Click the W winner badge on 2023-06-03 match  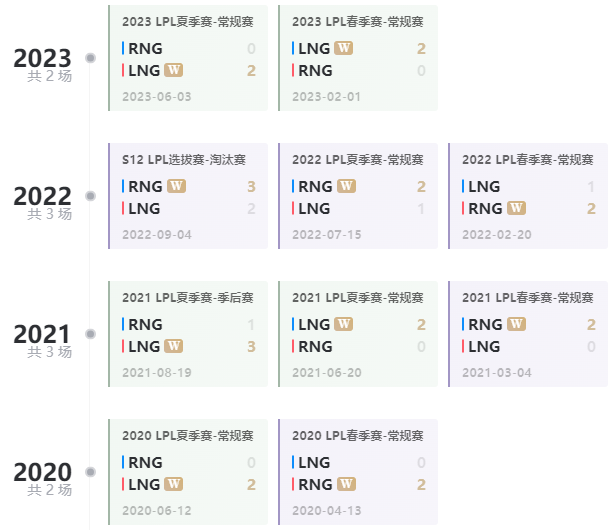click(174, 70)
